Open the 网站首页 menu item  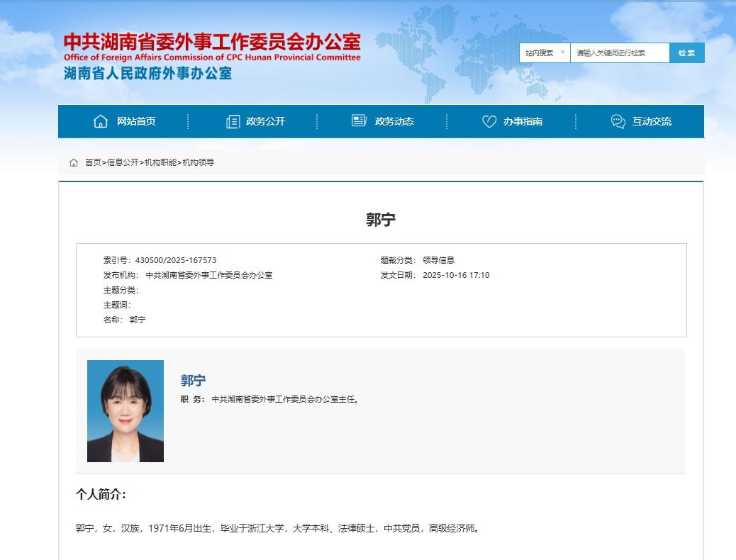136,121
